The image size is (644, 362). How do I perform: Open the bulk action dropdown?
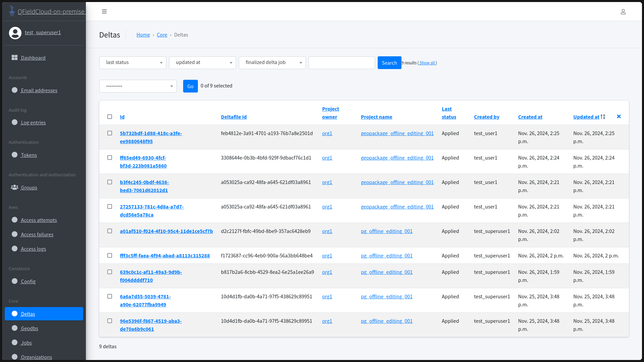[x=138, y=86]
